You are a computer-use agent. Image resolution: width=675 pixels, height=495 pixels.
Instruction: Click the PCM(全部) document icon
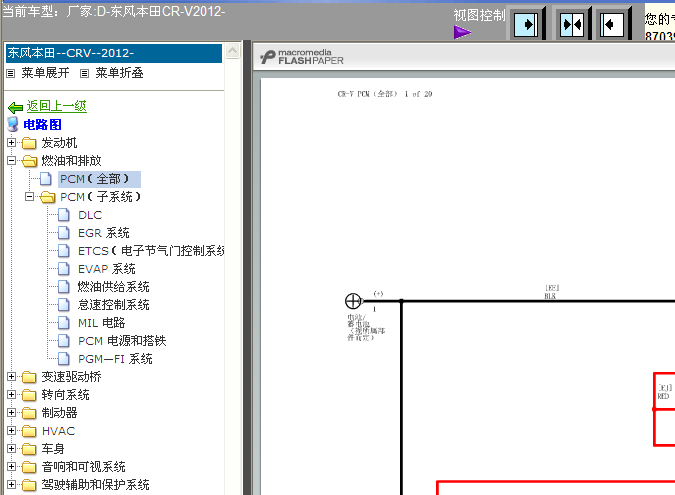(46, 179)
